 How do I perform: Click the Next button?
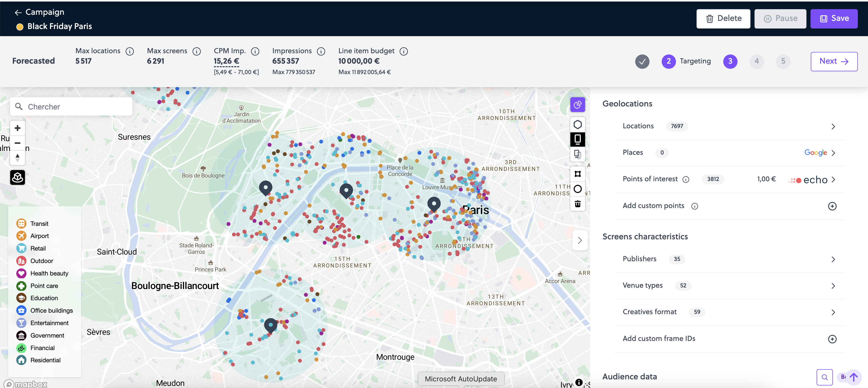(x=834, y=61)
